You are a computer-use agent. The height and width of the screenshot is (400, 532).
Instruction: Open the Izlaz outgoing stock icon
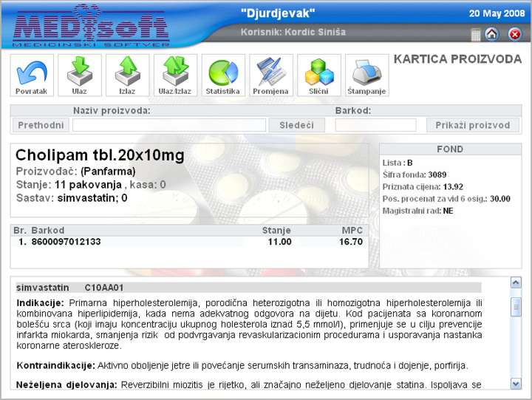coord(127,75)
